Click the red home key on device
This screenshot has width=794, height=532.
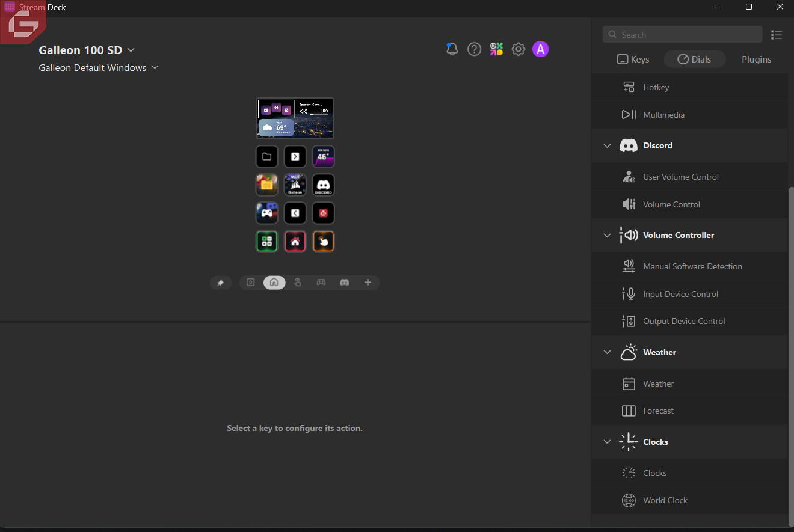(x=295, y=242)
